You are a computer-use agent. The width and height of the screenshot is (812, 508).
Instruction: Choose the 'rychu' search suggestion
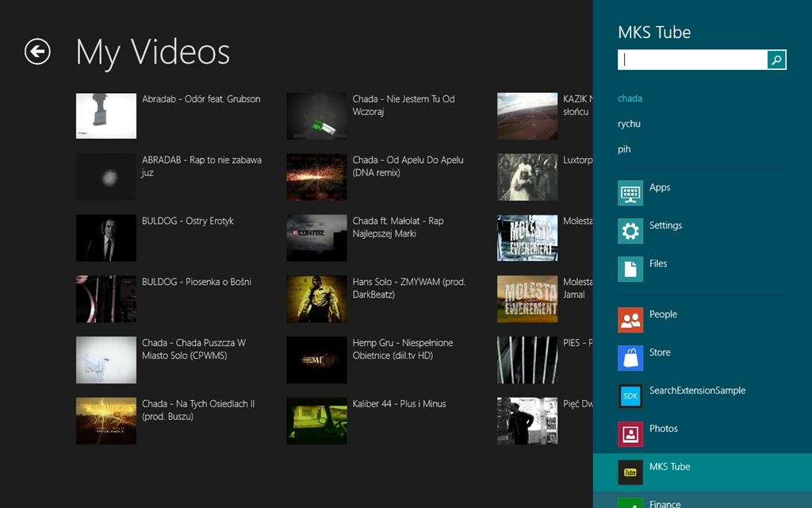(x=629, y=124)
